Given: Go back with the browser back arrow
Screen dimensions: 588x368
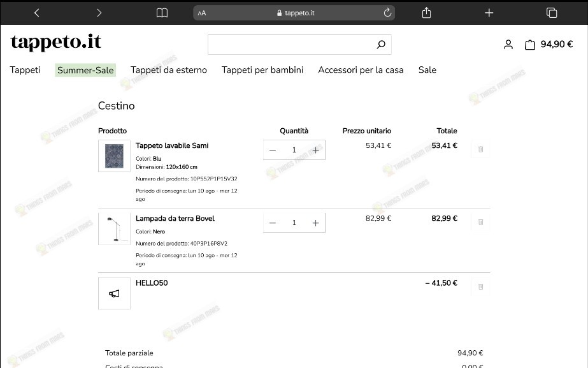Looking at the screenshot, I should pos(36,13).
